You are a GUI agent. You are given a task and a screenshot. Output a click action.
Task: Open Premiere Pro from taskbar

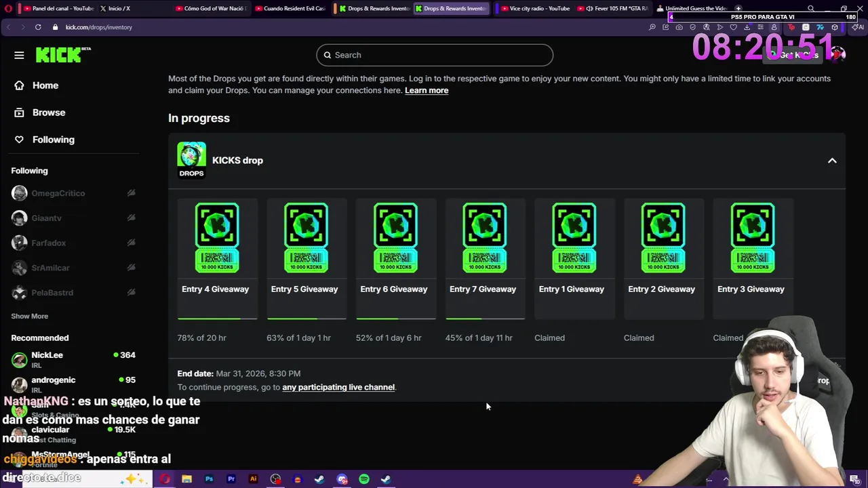231,479
